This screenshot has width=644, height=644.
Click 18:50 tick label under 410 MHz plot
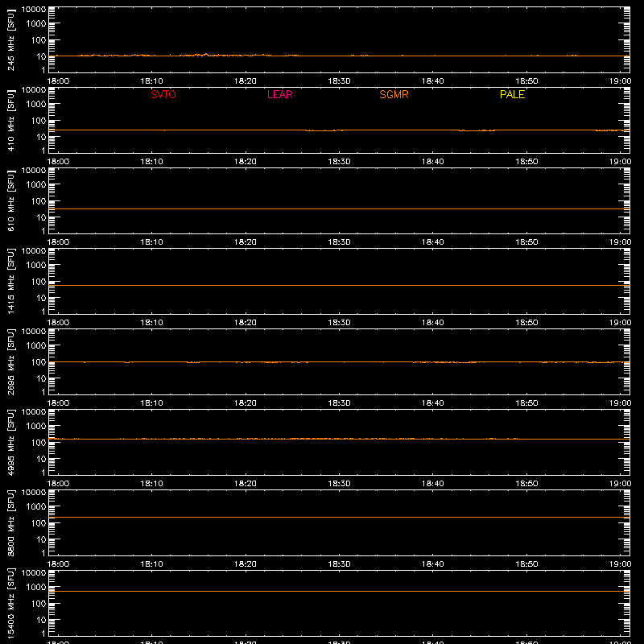coord(526,162)
